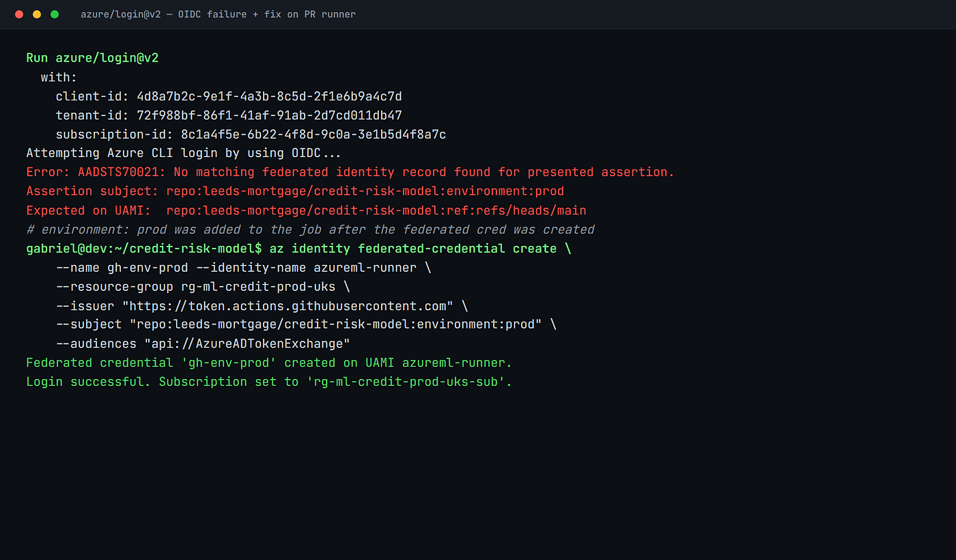Click the '--issuer' URL token.actions.githubusercontent.com

point(287,306)
